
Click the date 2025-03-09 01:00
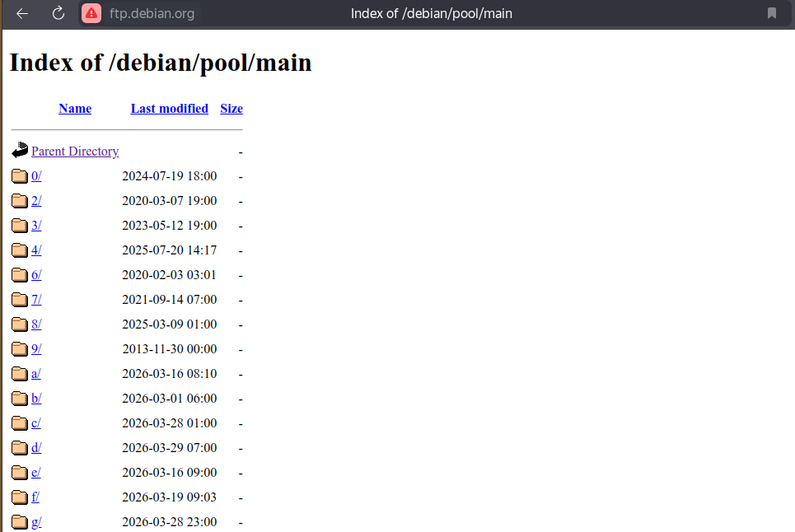170,324
